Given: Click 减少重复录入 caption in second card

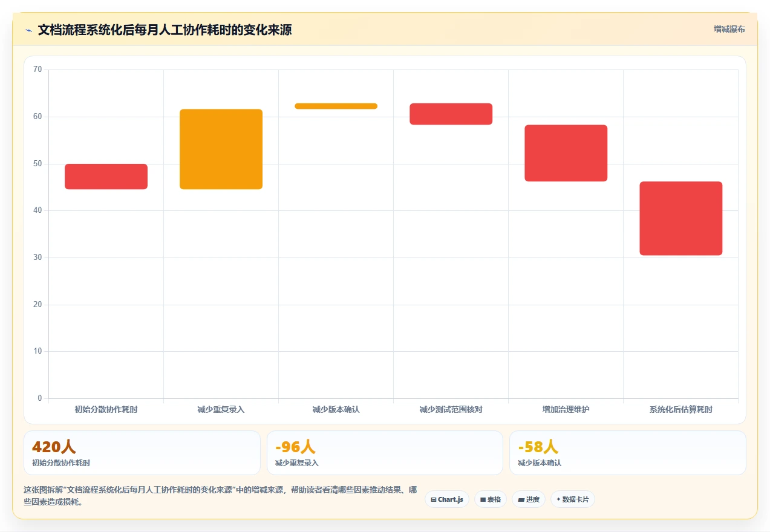Looking at the screenshot, I should point(296,463).
